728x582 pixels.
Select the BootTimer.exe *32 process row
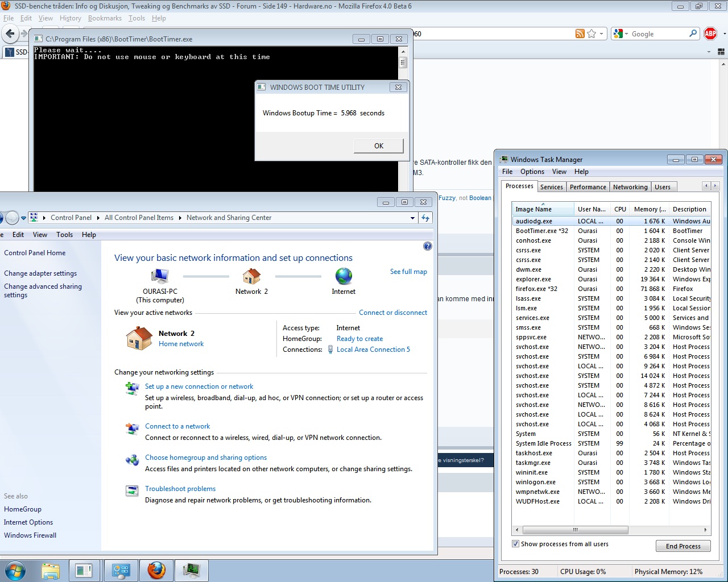click(x=611, y=231)
